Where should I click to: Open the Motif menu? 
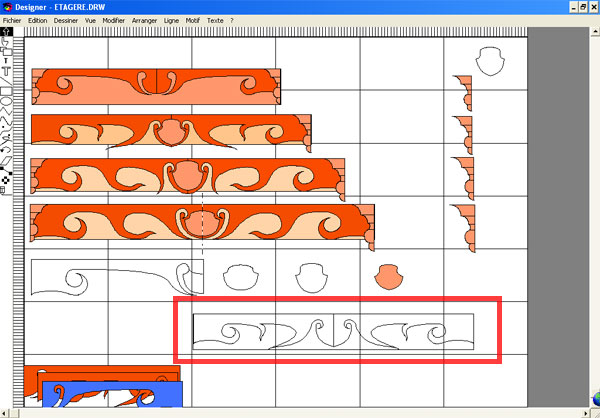click(193, 21)
